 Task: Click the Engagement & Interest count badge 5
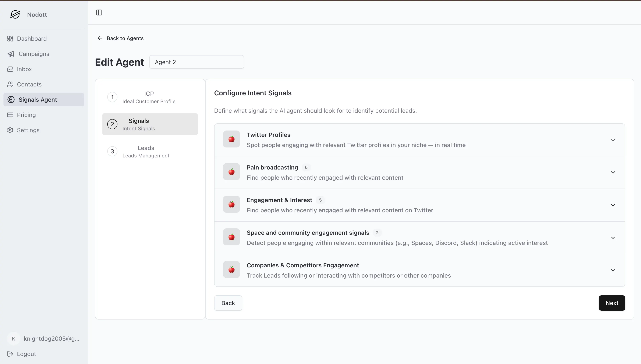point(320,200)
